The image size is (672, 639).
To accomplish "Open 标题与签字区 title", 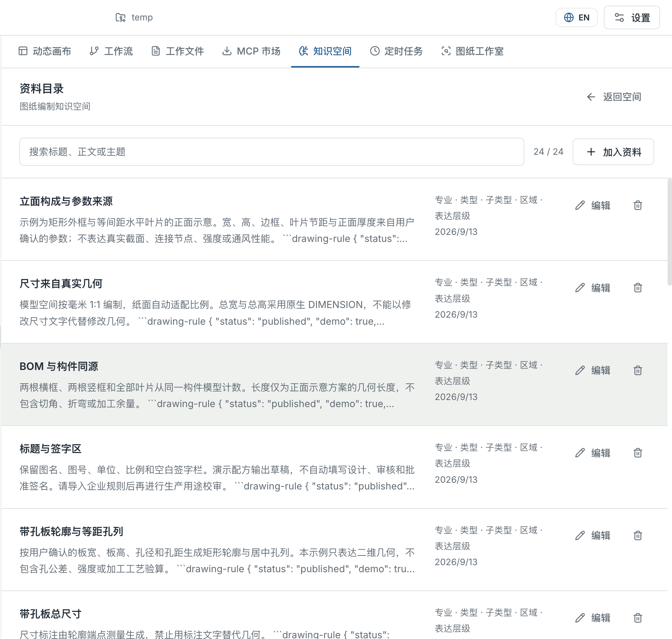I will click(x=50, y=449).
